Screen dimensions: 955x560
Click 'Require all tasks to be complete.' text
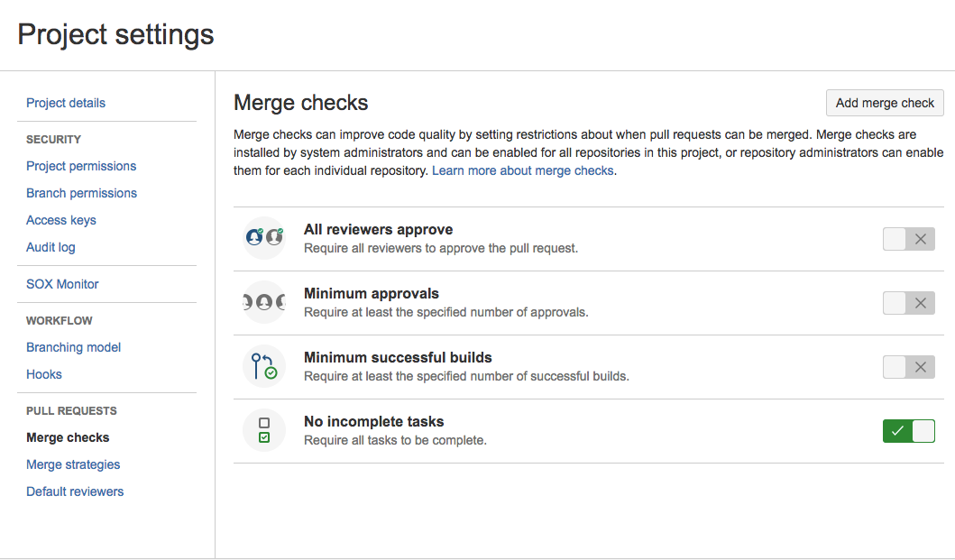click(395, 440)
